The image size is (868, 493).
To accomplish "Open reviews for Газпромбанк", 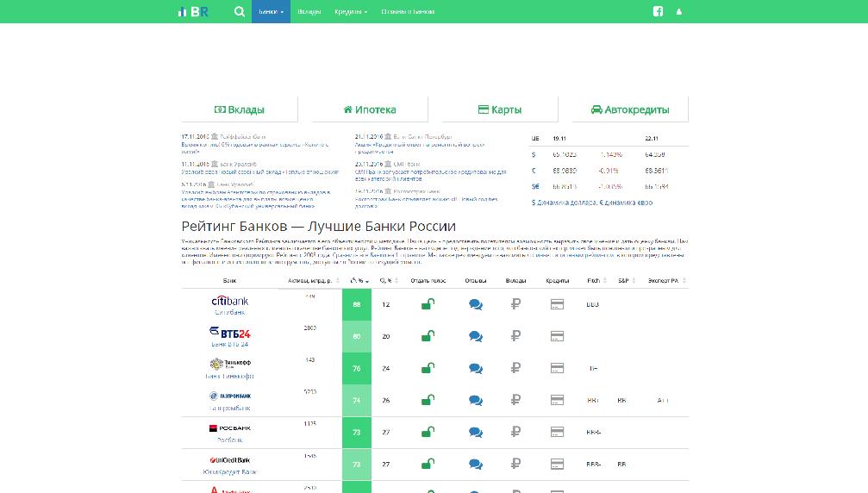I will (476, 401).
